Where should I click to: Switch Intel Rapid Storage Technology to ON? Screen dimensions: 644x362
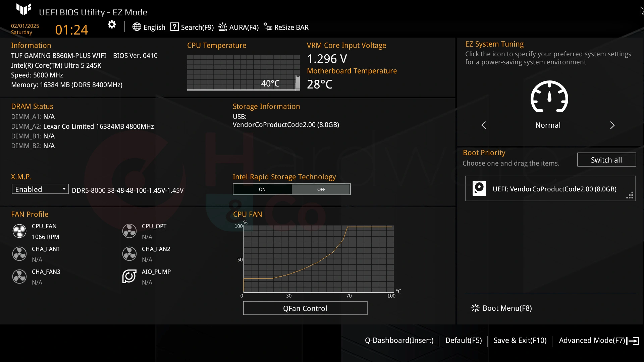click(x=262, y=189)
